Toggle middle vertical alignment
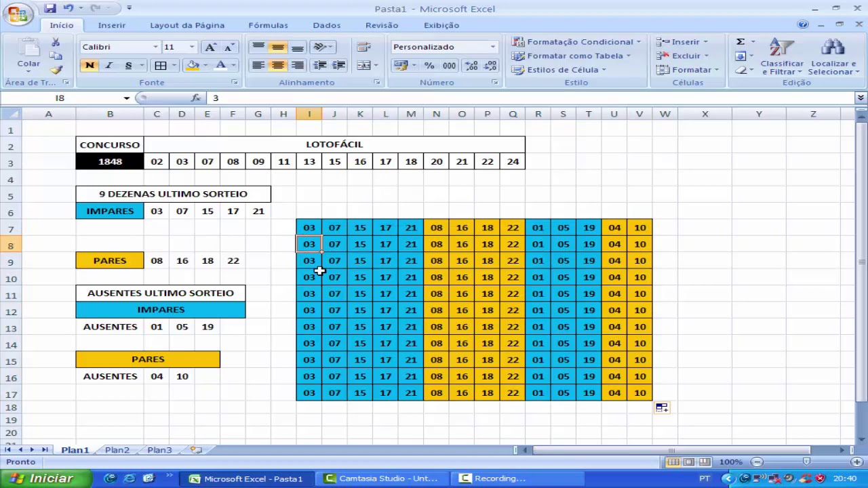This screenshot has height=488, width=868. tap(277, 47)
